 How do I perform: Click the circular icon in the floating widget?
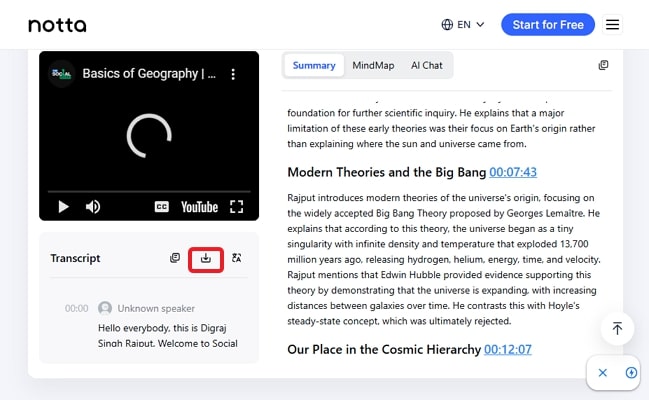tap(631, 373)
